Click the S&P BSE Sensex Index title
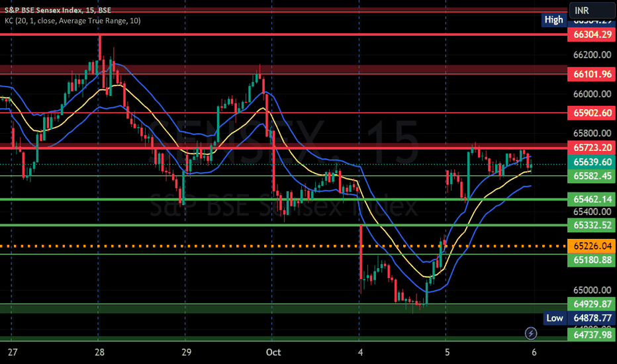 coord(58,10)
